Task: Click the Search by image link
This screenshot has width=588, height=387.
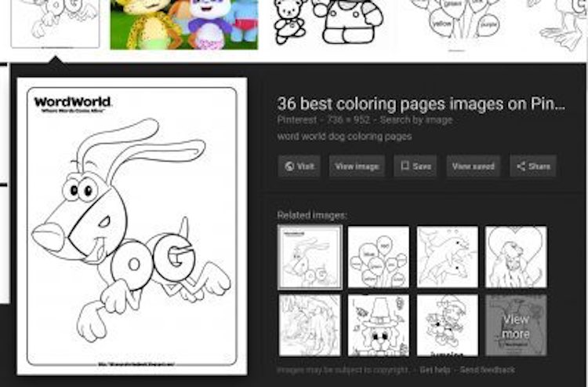Action: tap(416, 120)
